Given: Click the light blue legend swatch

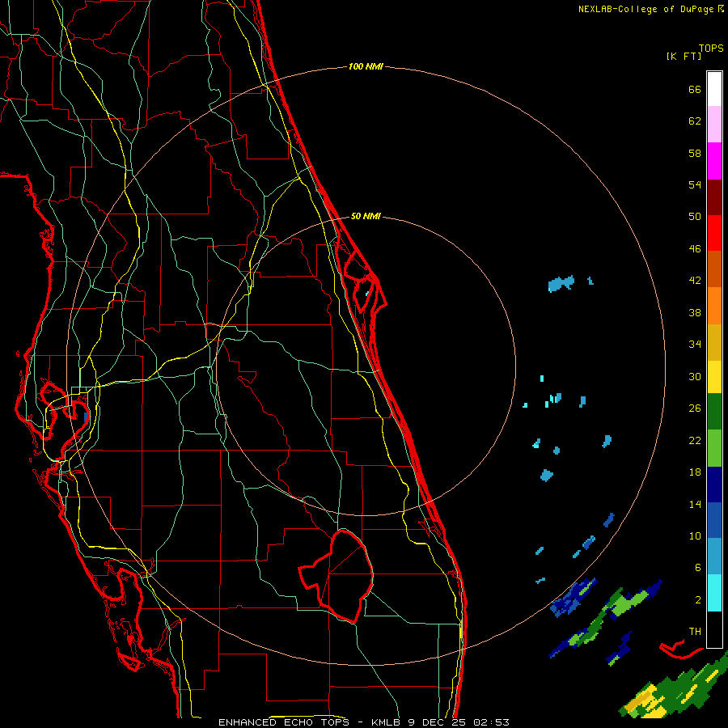Looking at the screenshot, I should 714,557.
